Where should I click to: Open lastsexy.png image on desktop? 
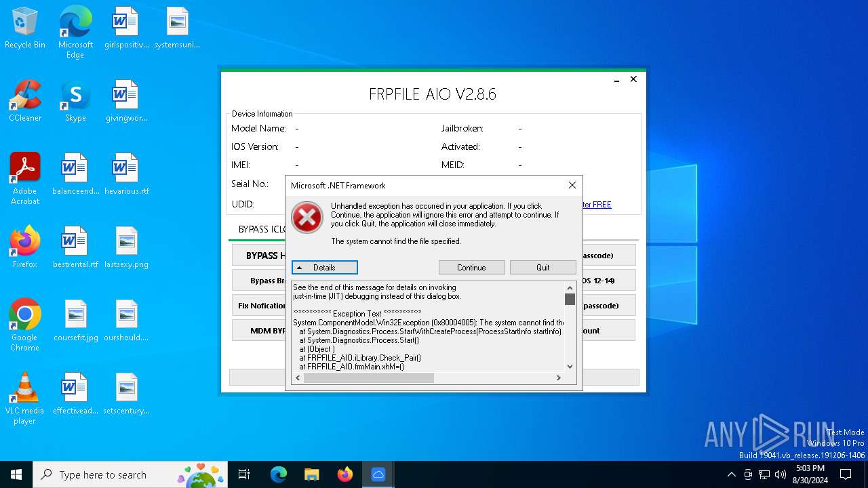click(x=126, y=248)
